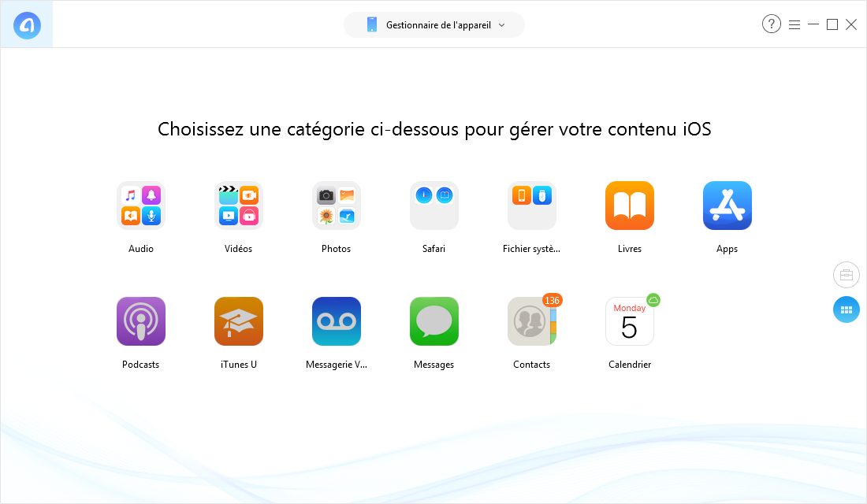
Task: Open the help question mark button
Action: point(772,24)
